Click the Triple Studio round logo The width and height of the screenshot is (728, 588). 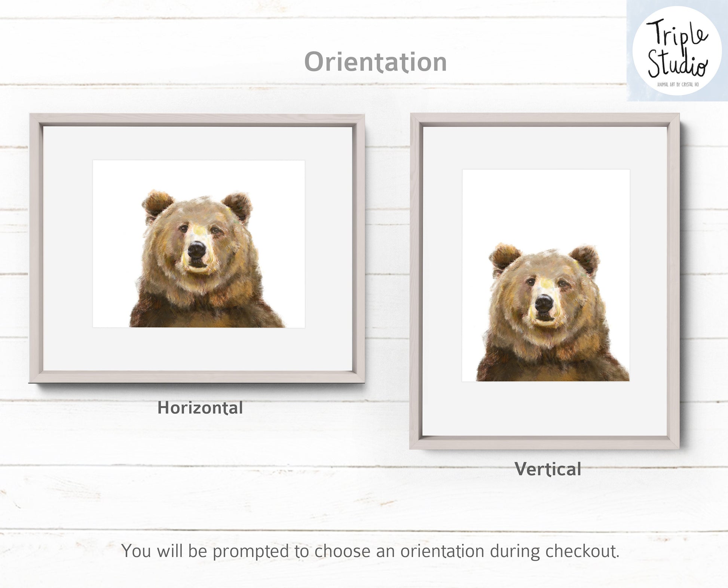(677, 50)
